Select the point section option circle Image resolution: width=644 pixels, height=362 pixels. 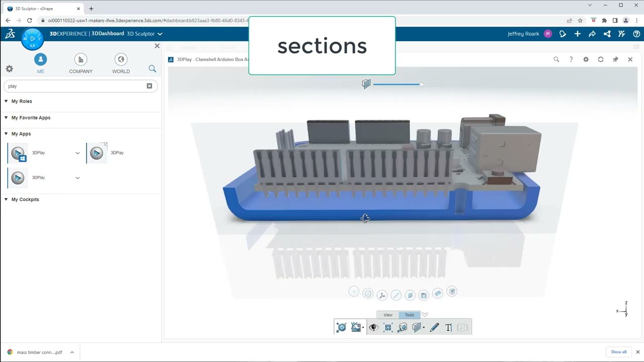(354, 292)
